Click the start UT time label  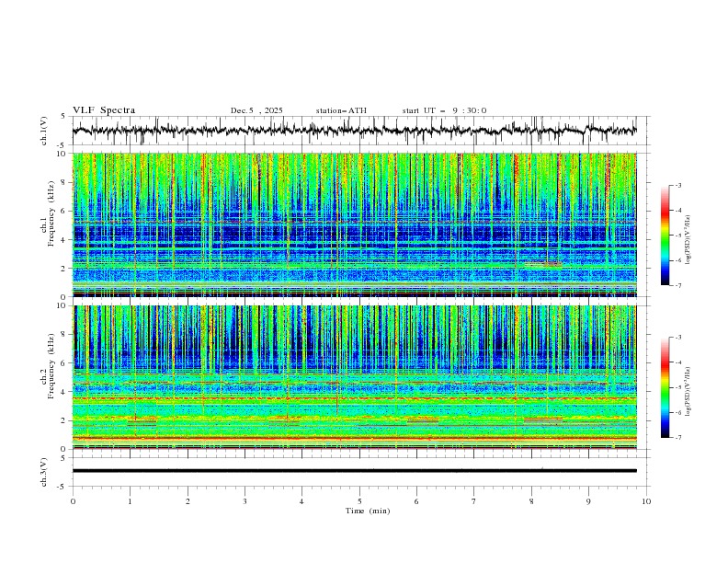click(x=444, y=110)
